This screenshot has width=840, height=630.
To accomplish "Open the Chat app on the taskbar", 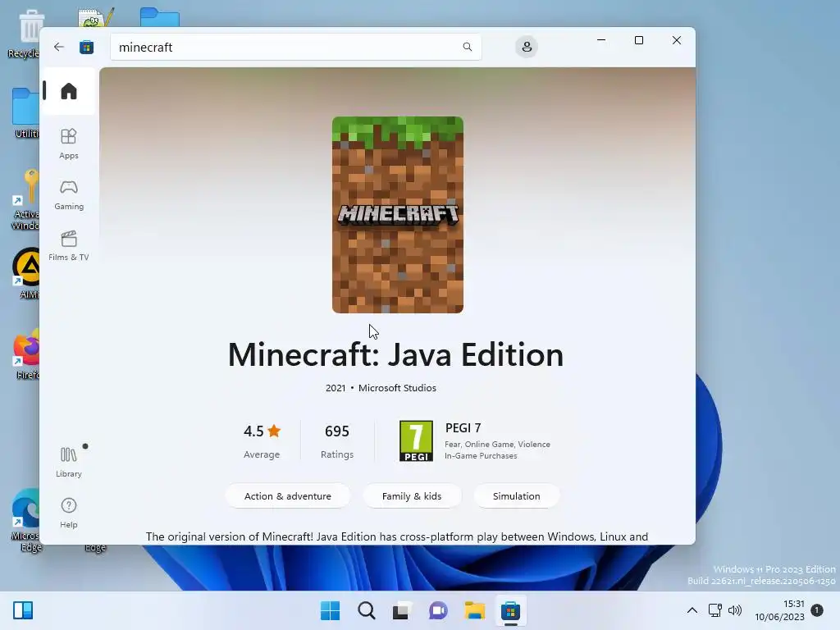I will click(438, 610).
